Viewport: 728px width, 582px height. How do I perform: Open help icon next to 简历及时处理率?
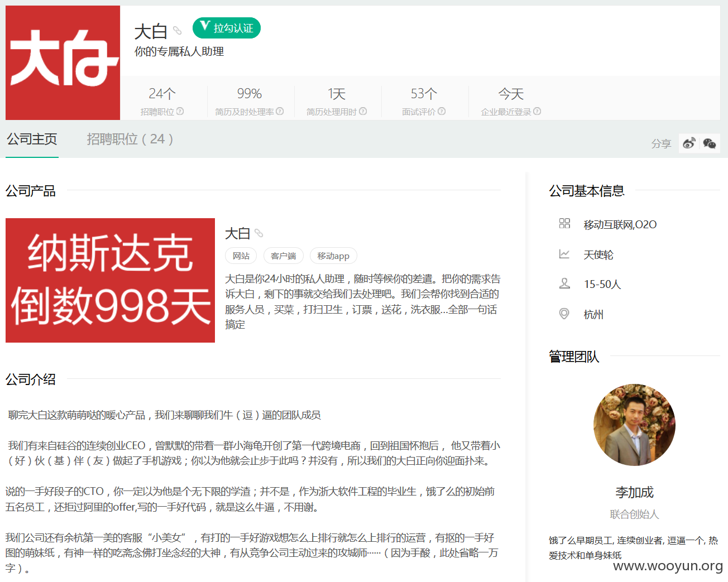pos(280,111)
